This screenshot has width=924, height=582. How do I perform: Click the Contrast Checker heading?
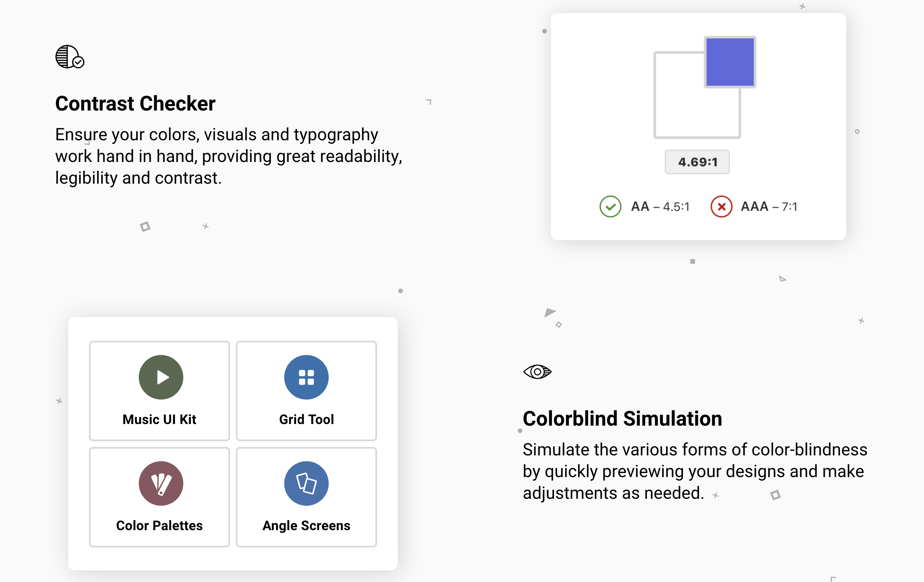135,104
